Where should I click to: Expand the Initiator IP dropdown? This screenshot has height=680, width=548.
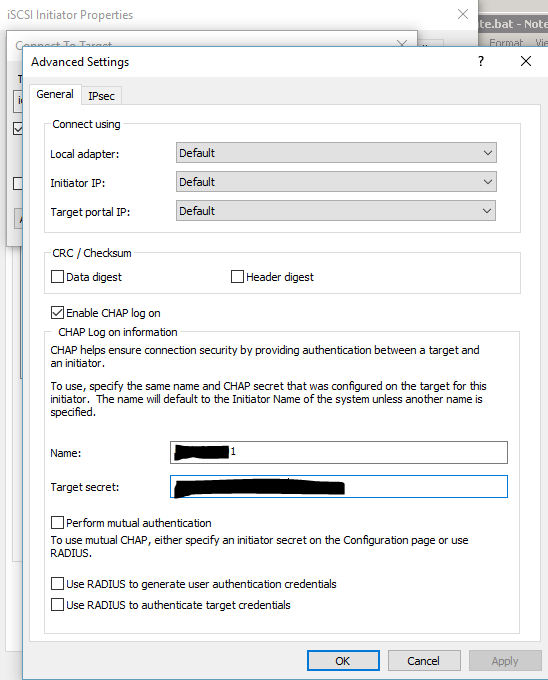point(336,182)
